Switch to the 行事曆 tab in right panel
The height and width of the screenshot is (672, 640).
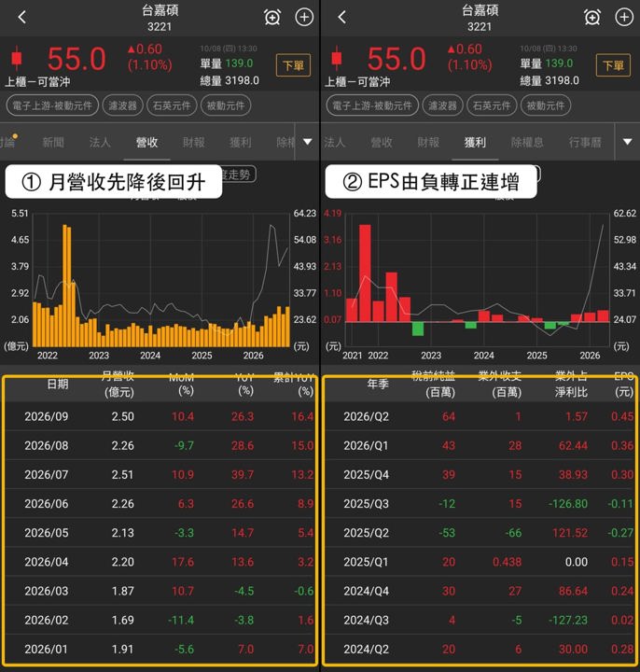pos(585,142)
